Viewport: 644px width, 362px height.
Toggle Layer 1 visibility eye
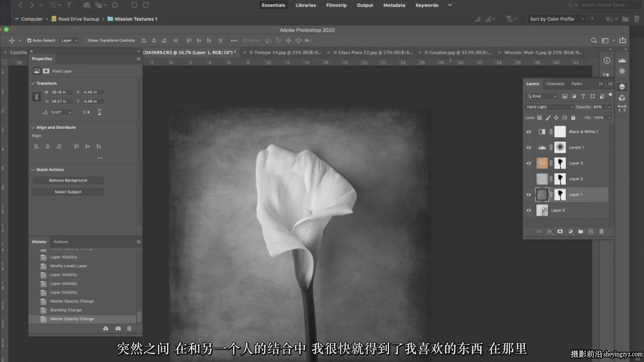point(529,195)
